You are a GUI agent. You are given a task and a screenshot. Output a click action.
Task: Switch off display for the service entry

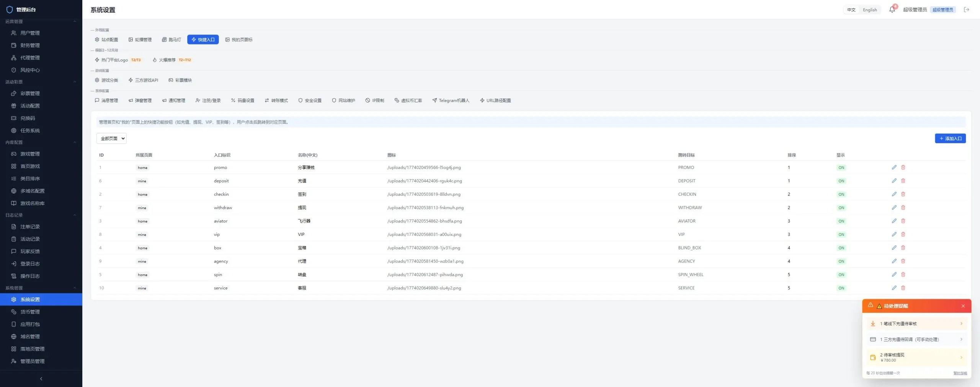click(x=841, y=288)
